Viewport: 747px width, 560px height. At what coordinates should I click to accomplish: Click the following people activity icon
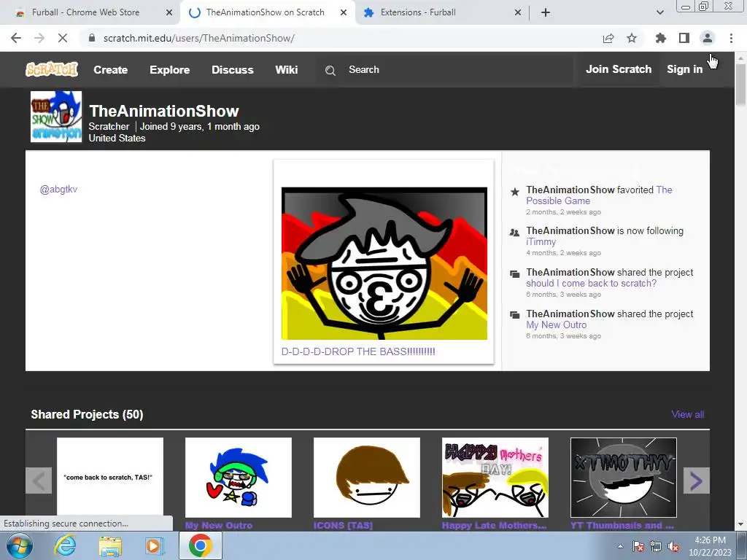point(514,233)
